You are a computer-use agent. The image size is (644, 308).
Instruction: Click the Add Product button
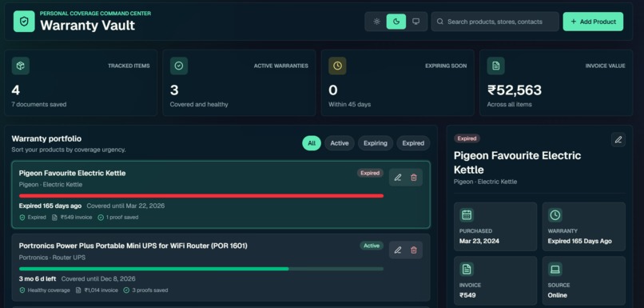(x=593, y=22)
